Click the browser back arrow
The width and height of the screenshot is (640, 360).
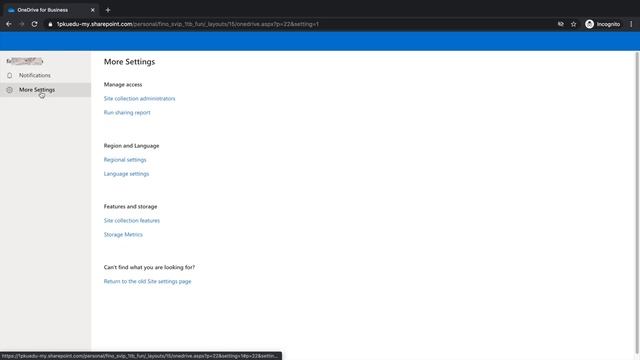coord(9,24)
